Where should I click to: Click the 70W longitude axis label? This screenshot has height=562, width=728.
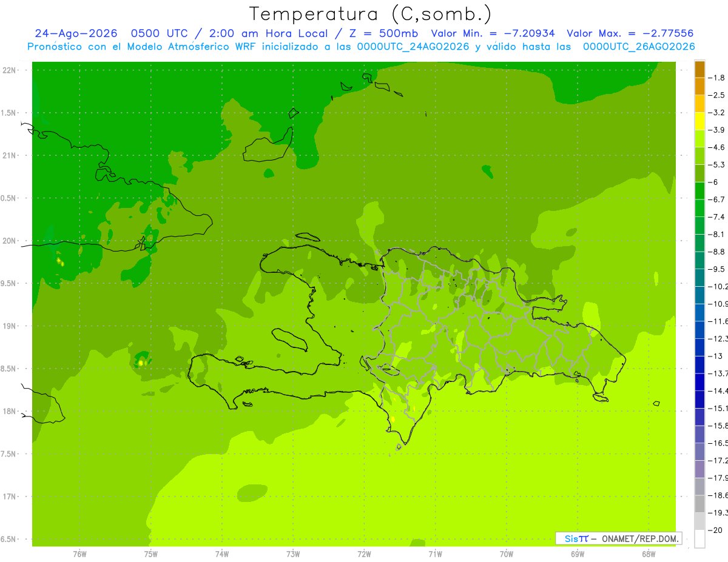[507, 554]
